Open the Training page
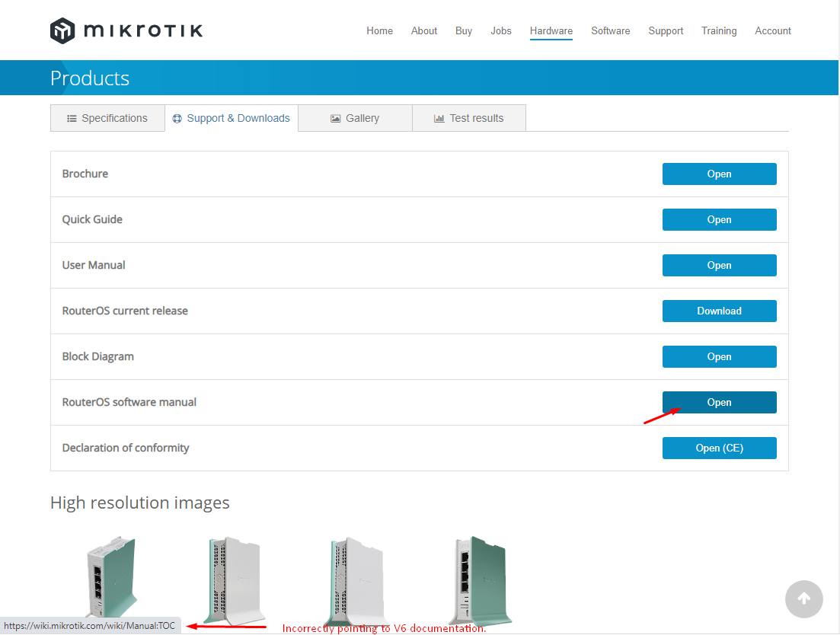Image resolution: width=840 pixels, height=635 pixels. [x=718, y=31]
